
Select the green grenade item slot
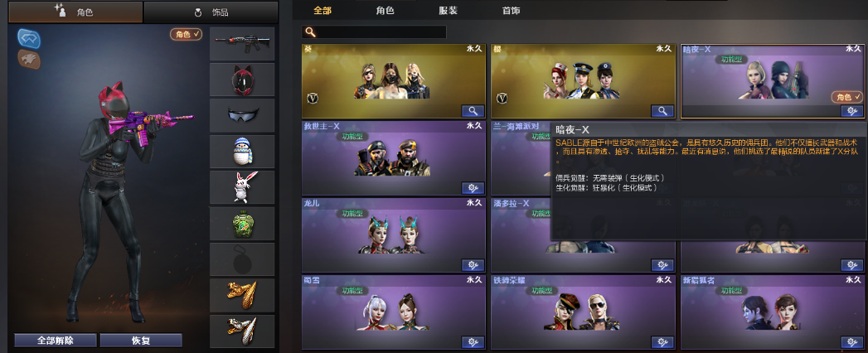(242, 224)
